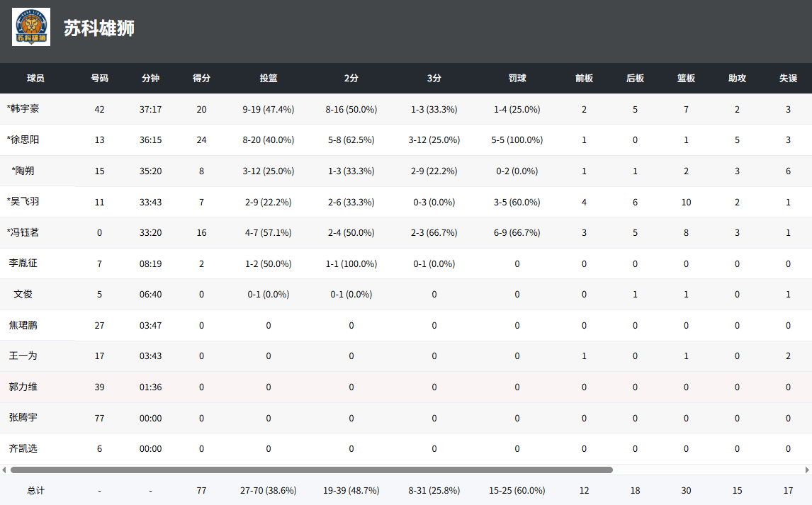This screenshot has height=505, width=812.
Task: Click 徐思阳's free throws 5-5 (100.0%)
Action: tap(517, 140)
